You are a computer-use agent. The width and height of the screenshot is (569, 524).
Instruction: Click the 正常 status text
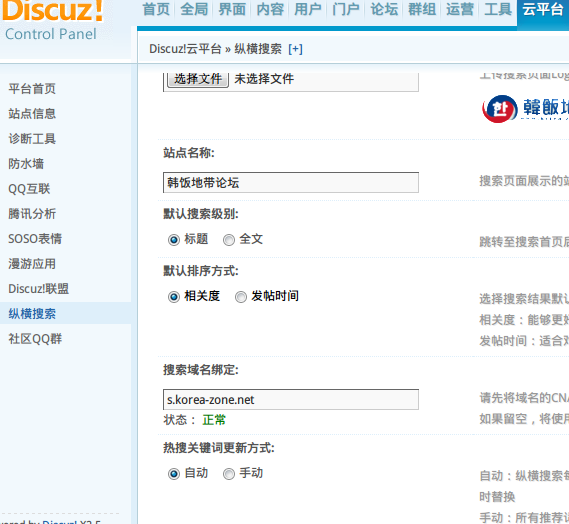(x=214, y=420)
